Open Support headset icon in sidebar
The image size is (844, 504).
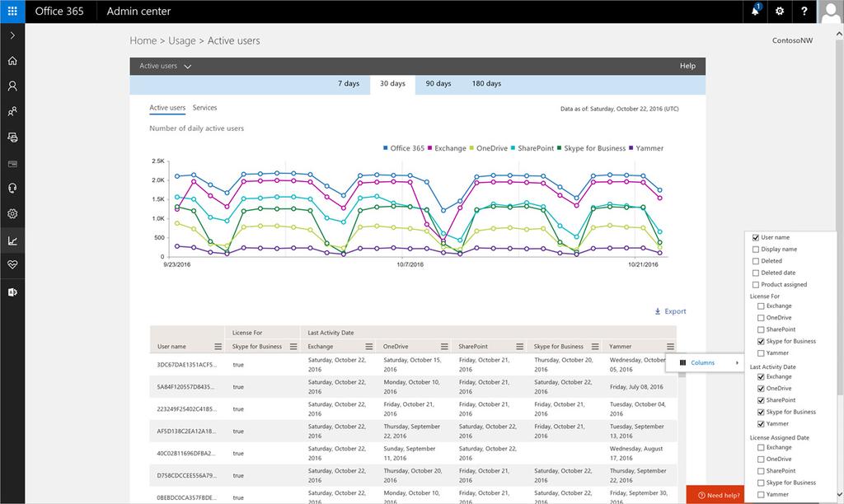point(12,189)
